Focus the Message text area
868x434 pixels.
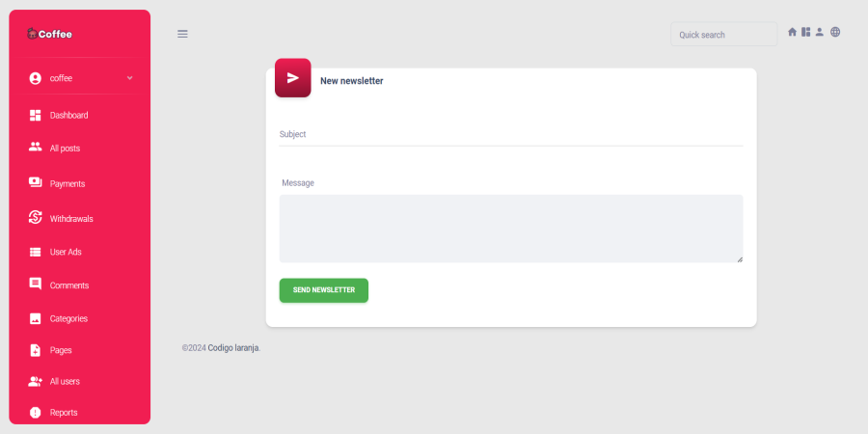tap(510, 229)
